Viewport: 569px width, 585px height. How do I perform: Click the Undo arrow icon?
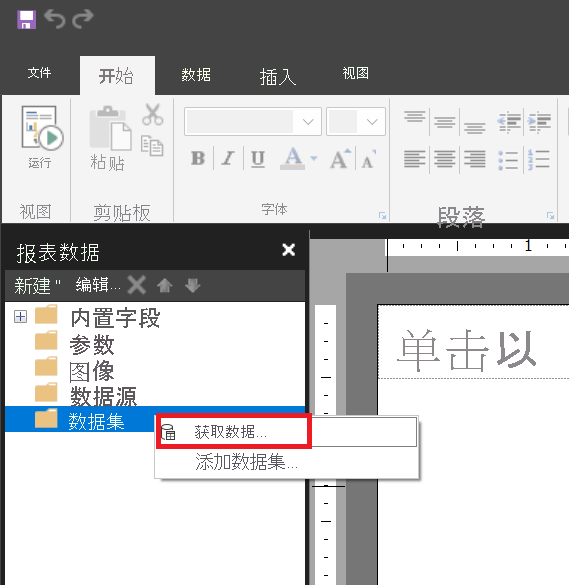click(x=54, y=19)
